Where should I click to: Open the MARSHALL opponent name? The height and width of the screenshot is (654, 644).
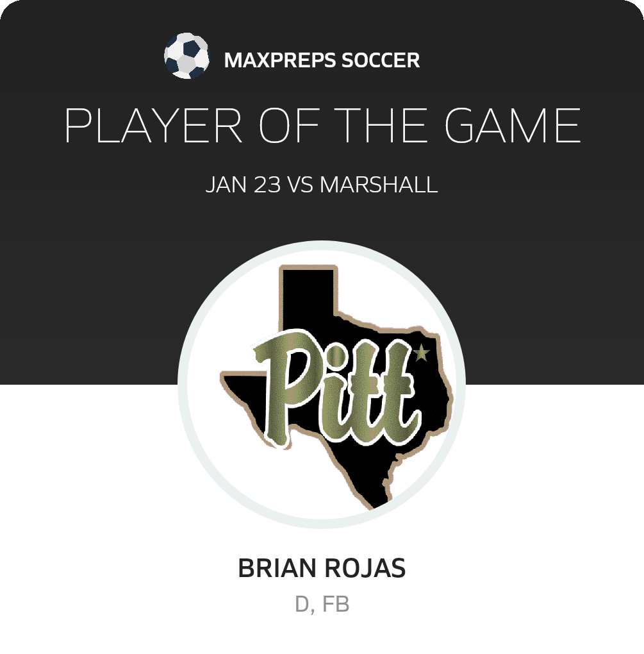click(x=379, y=185)
